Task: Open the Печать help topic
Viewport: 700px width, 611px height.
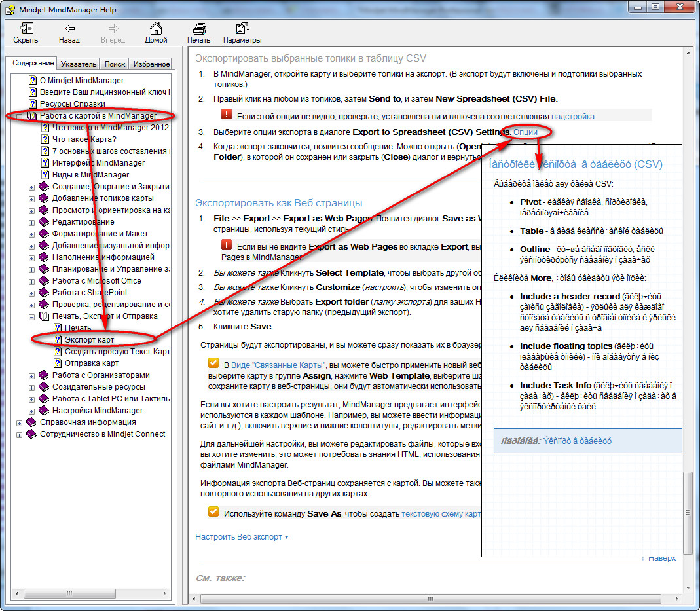Action: [x=78, y=327]
